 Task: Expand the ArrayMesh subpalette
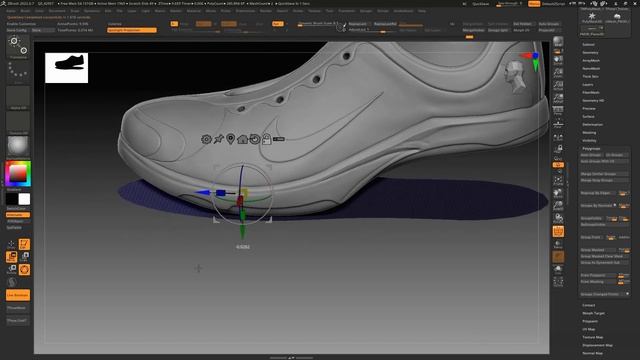point(591,60)
